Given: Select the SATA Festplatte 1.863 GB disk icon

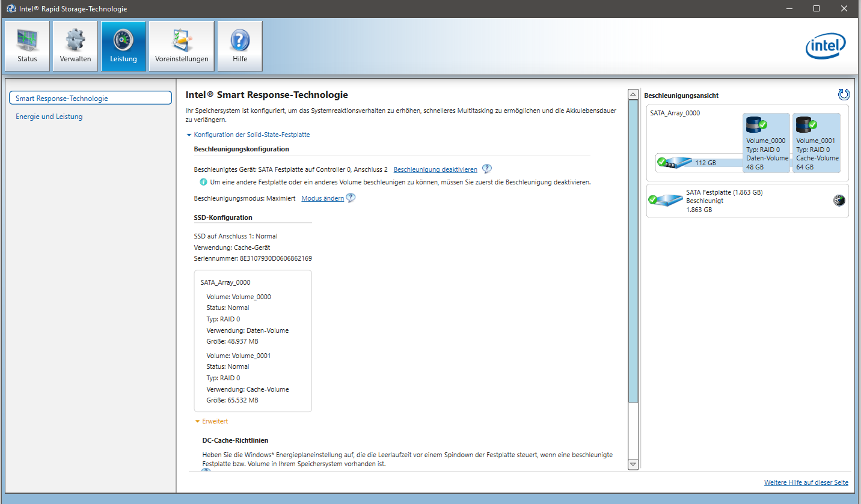Looking at the screenshot, I should (665, 201).
